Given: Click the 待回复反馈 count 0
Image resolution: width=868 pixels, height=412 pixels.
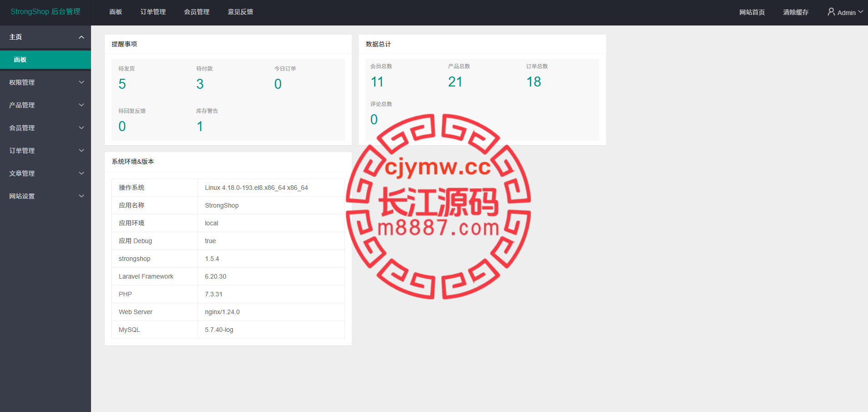Looking at the screenshot, I should [122, 126].
